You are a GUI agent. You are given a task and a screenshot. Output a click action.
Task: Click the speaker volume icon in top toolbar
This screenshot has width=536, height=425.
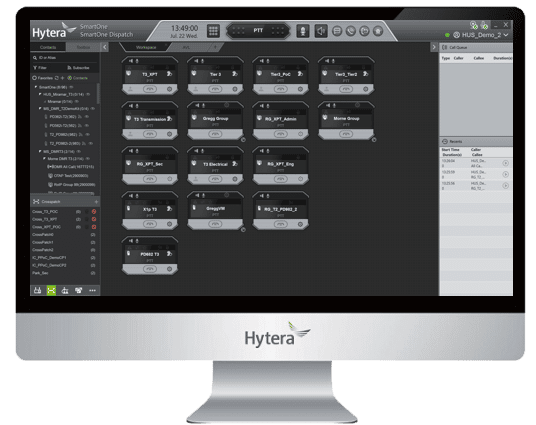coord(321,31)
